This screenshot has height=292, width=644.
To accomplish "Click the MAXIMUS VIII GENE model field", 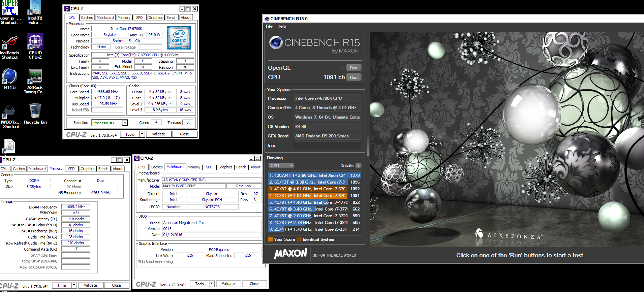I will coord(194,186).
